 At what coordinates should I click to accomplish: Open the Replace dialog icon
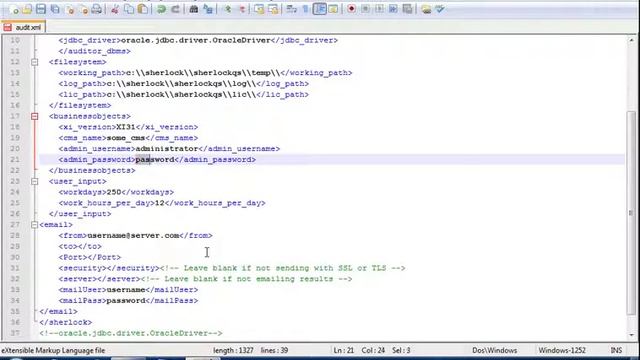click(x=208, y=9)
